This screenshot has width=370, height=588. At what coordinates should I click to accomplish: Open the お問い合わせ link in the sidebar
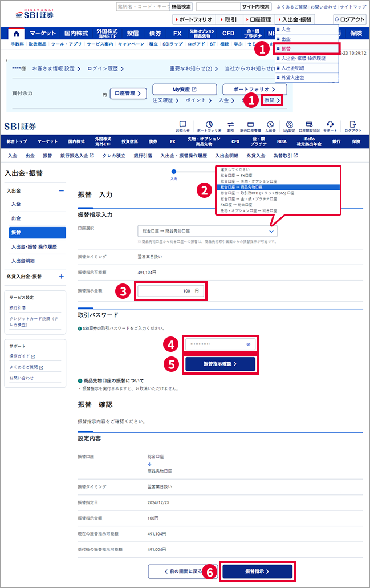(x=21, y=378)
